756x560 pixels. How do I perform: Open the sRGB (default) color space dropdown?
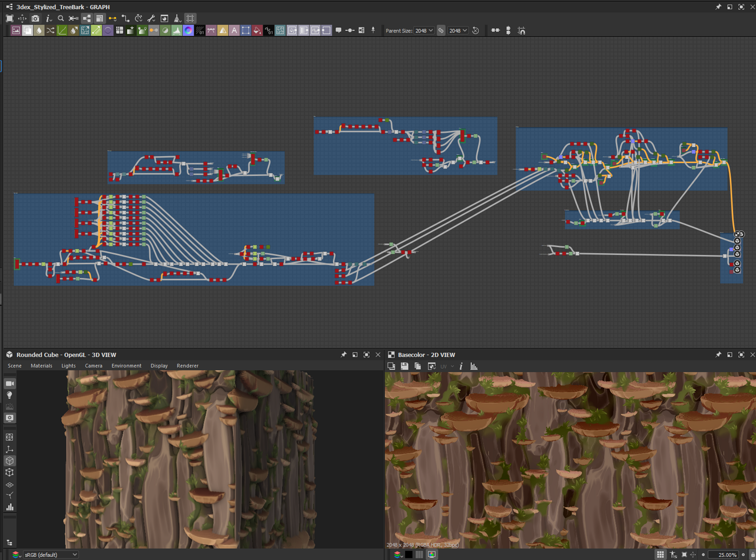click(x=51, y=555)
